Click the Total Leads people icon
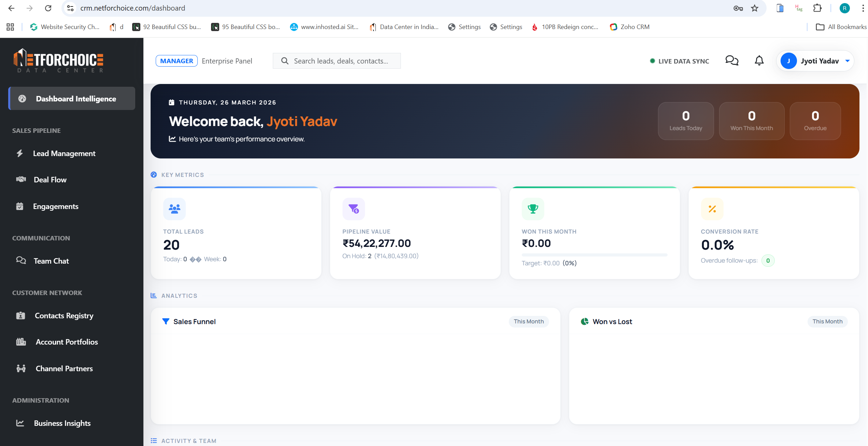 [174, 209]
